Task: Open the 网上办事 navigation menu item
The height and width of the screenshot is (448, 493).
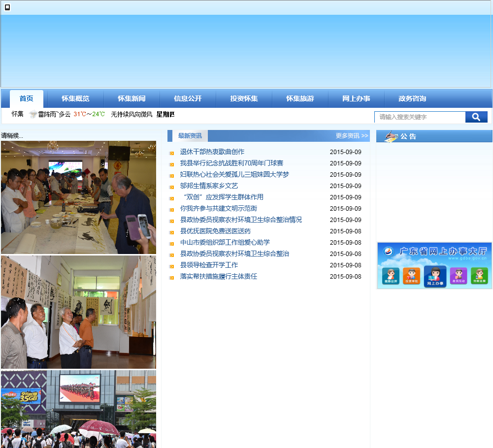Action: (356, 99)
